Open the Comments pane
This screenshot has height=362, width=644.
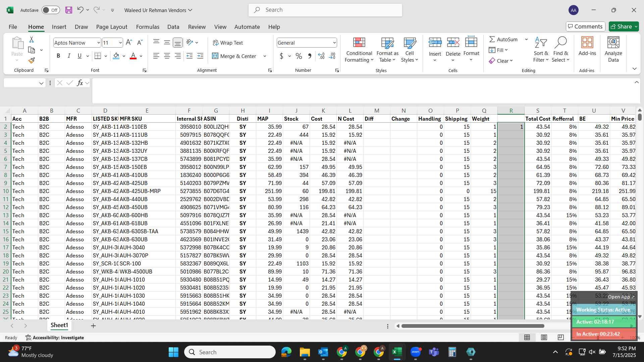tap(585, 26)
